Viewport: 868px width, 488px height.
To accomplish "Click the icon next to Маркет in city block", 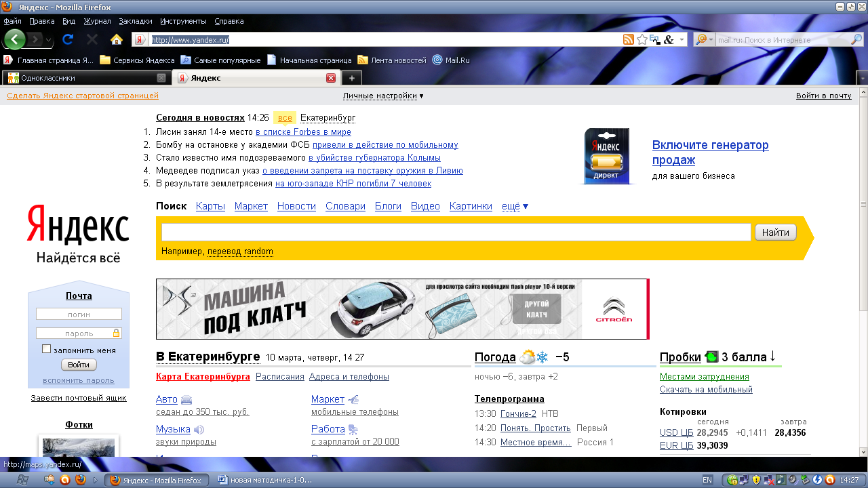I will (x=353, y=400).
